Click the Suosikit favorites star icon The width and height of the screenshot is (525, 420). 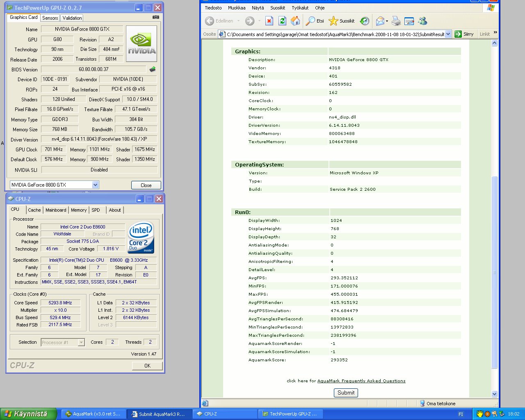pyautogui.click(x=333, y=21)
